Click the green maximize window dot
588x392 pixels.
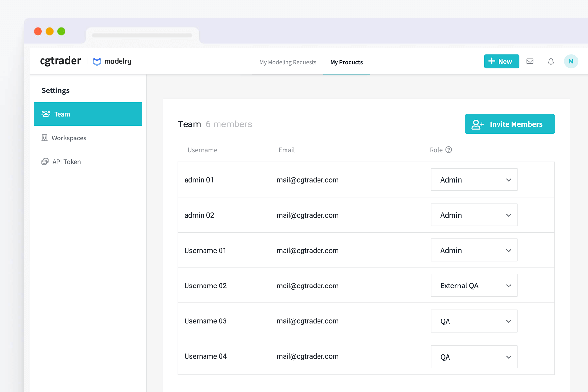(61, 31)
